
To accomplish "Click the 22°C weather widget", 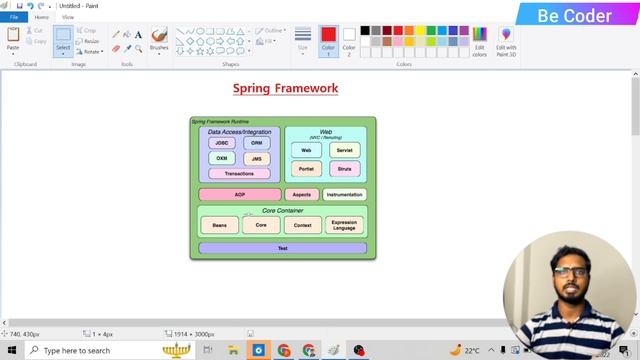I will click(464, 350).
